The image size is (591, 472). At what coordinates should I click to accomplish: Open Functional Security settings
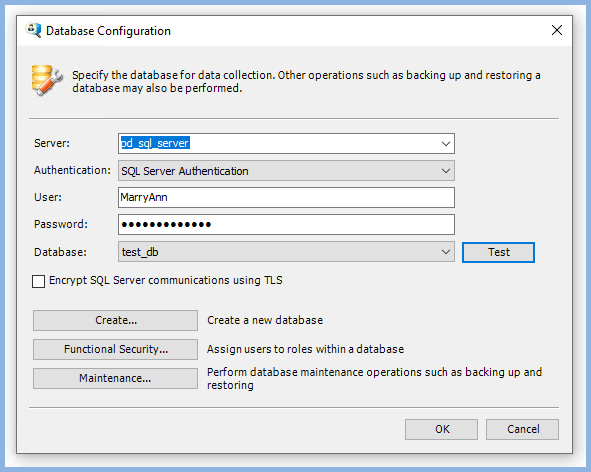pos(115,349)
